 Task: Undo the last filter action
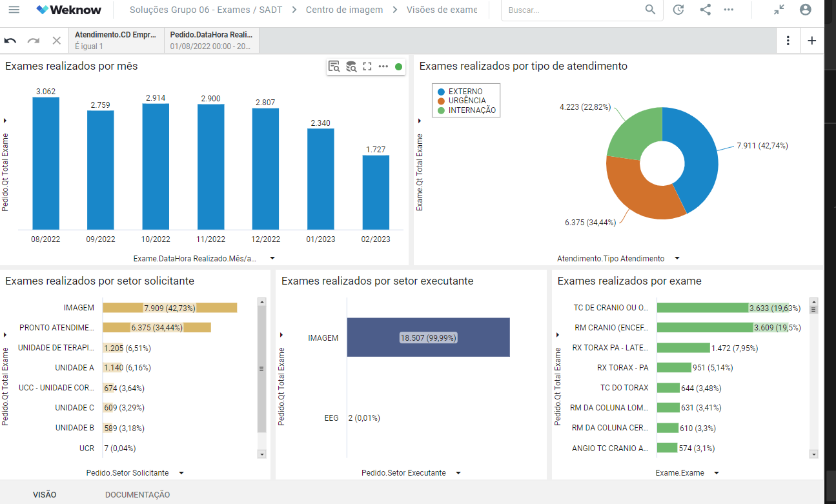tap(10, 41)
